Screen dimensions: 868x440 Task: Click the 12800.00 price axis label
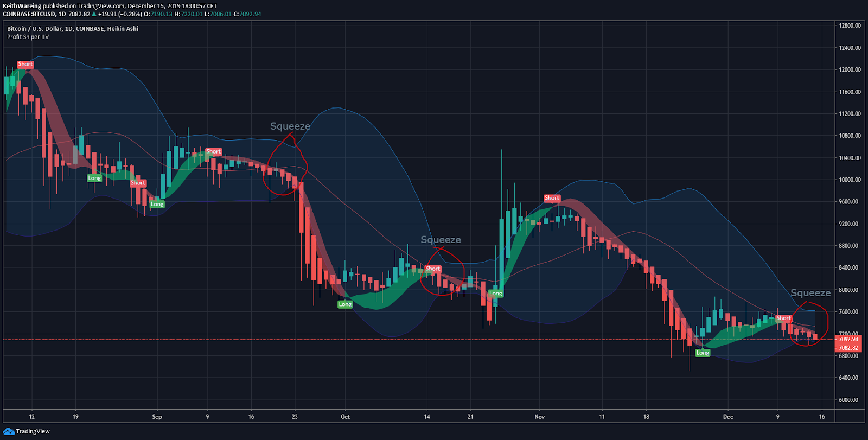coord(850,25)
